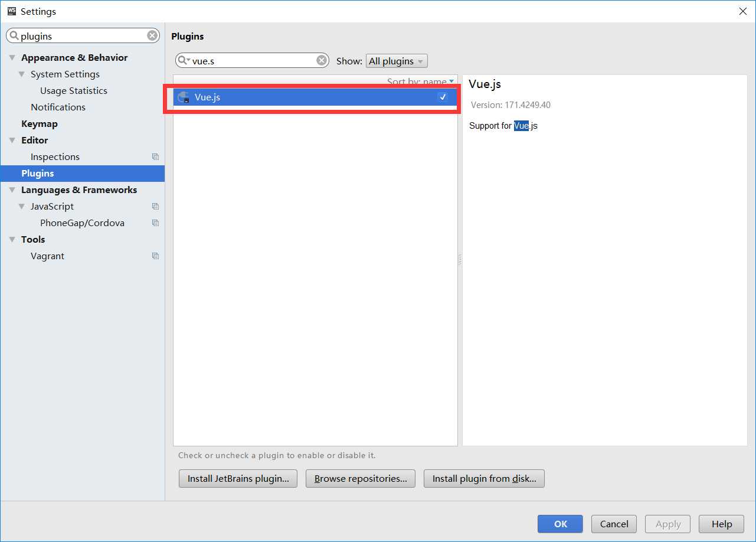Click the project-level icon beside JavaScript
756x542 pixels.
click(155, 207)
